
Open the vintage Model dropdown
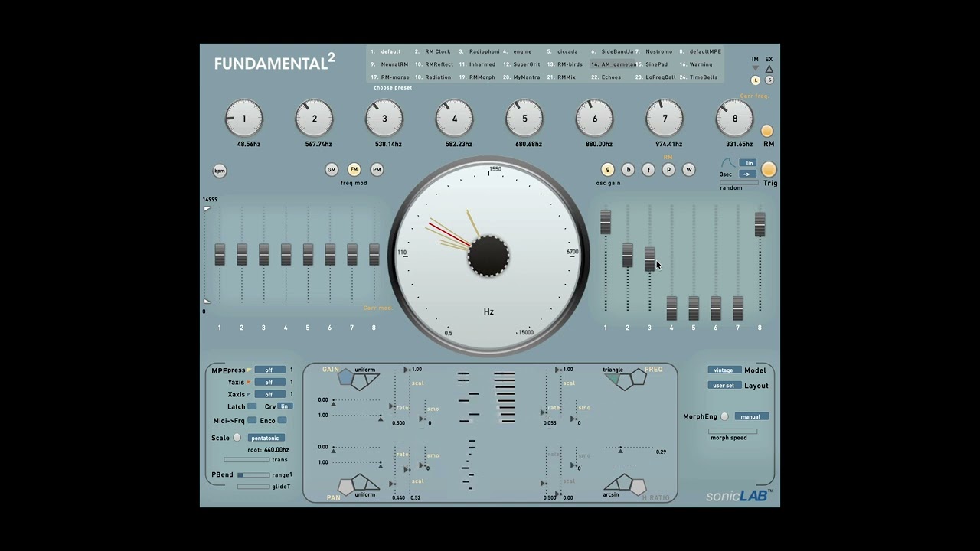(724, 370)
